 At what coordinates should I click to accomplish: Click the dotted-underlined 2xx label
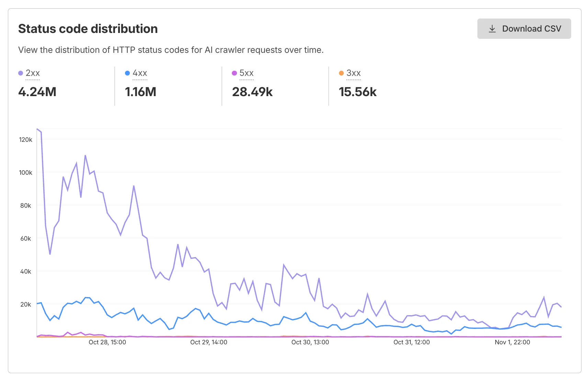pos(33,73)
